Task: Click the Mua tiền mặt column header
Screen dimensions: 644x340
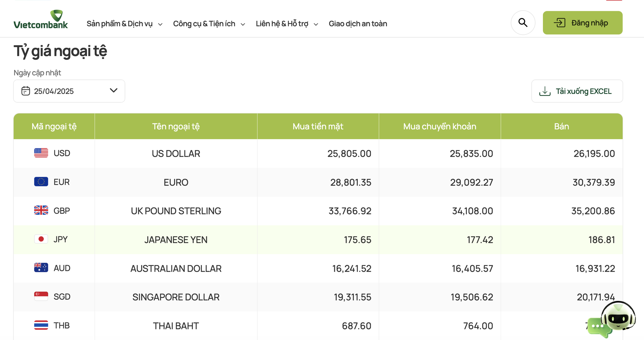Action: [x=318, y=127]
